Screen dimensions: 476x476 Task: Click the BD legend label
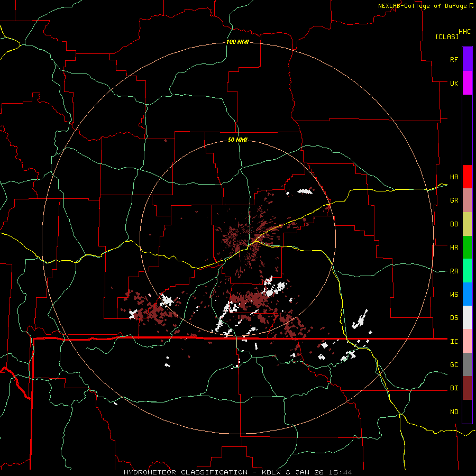[x=454, y=224]
